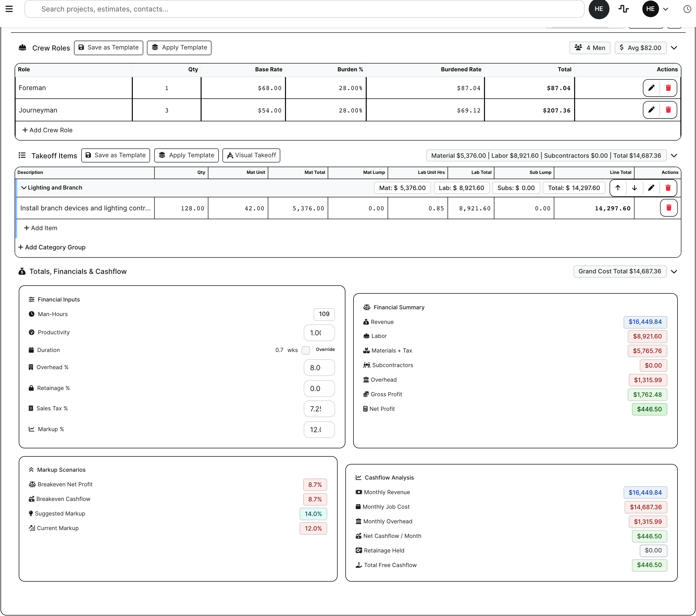This screenshot has height=616, width=696.
Task: Edit the Retainage % input field
Action: pyautogui.click(x=319, y=388)
